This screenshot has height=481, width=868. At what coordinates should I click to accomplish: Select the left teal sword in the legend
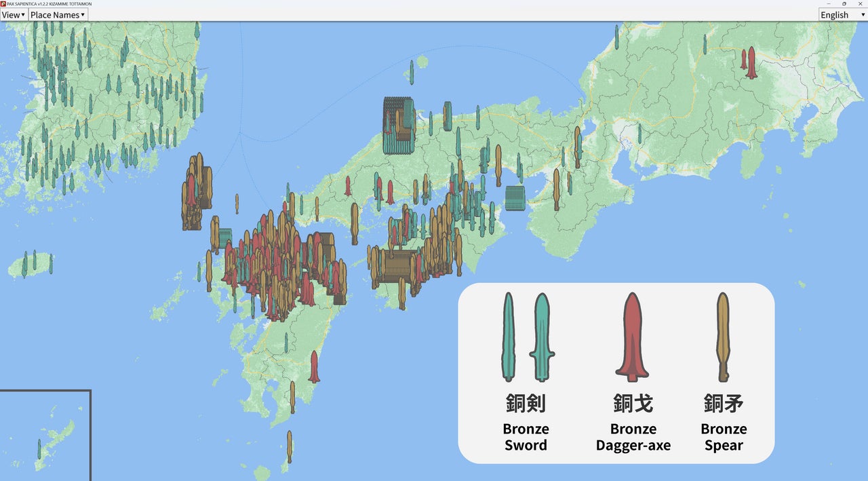click(509, 336)
